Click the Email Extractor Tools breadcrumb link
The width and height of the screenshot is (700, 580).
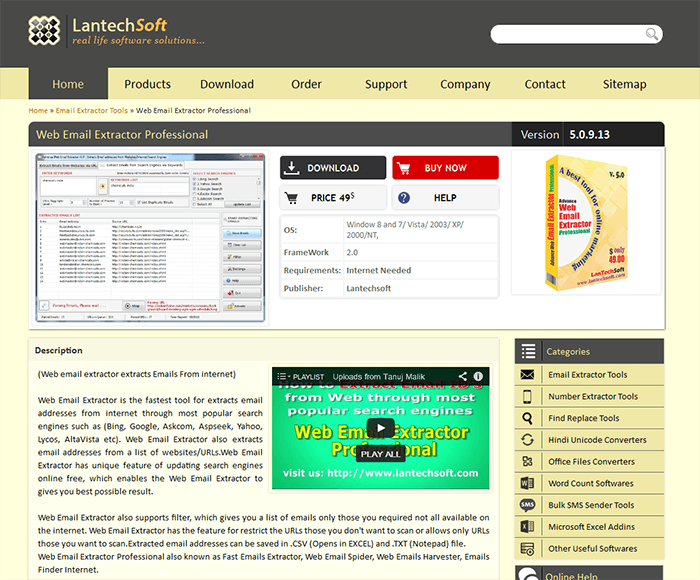[x=92, y=110]
